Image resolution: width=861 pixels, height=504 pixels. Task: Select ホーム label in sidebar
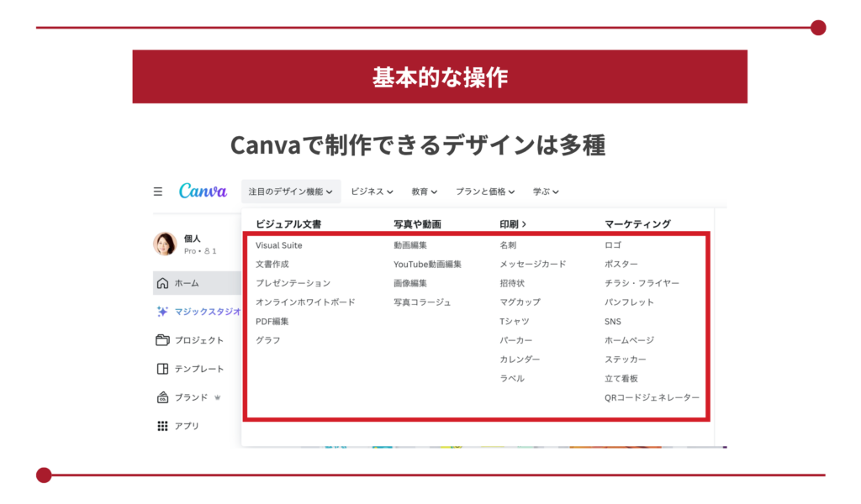pyautogui.click(x=187, y=283)
